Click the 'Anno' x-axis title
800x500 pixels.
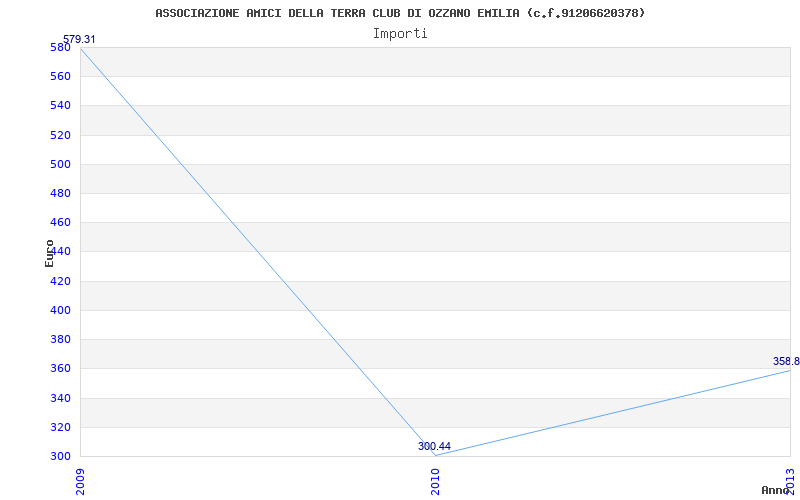click(776, 490)
